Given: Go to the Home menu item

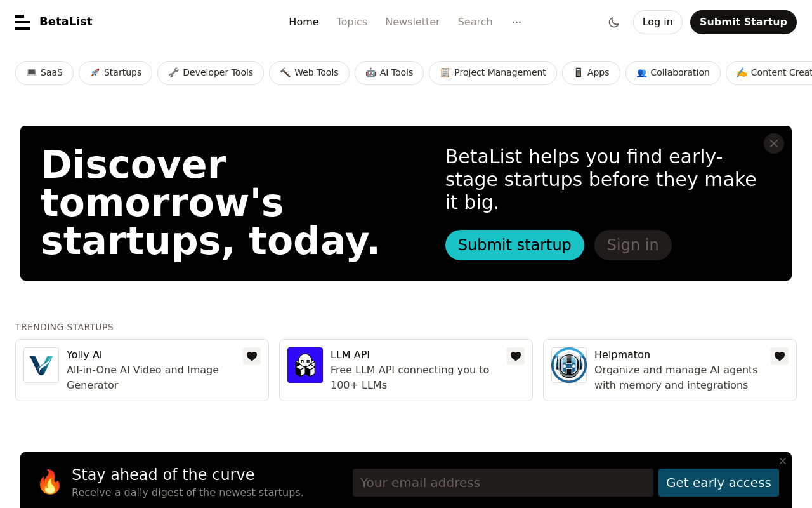Looking at the screenshot, I should (x=304, y=22).
